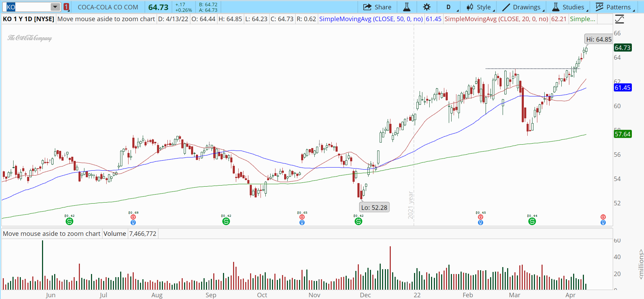Click the KO symbol input field
This screenshot has width=644, height=299.
pos(28,7)
